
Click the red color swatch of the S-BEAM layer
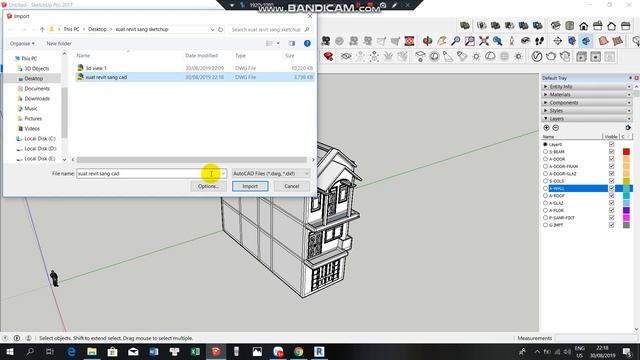tap(626, 152)
